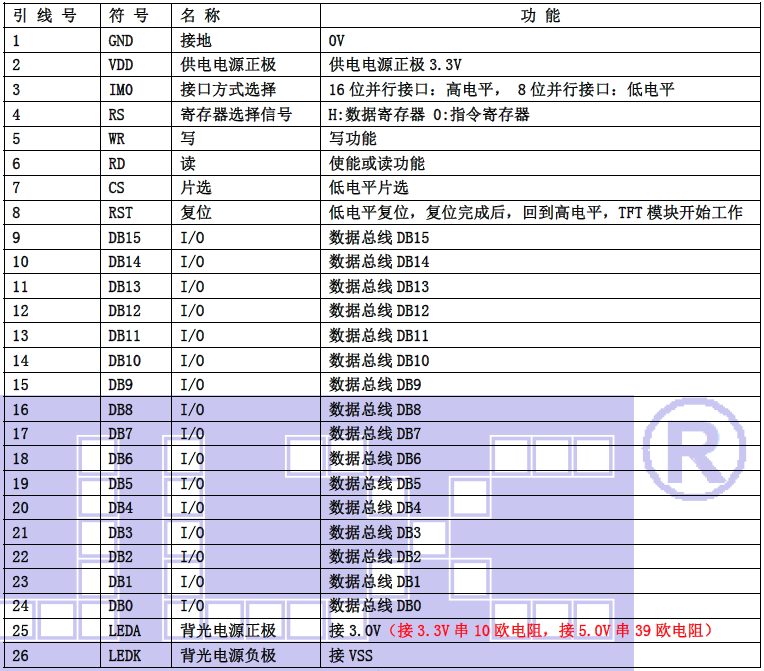This screenshot has width=764, height=671.
Task: Click DB0 in the symbol column
Action: (x=120, y=606)
